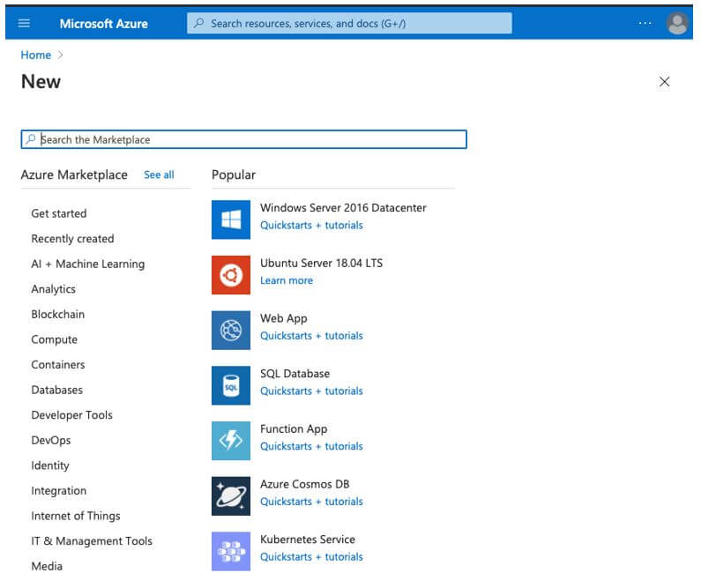Open the Databases category
Screen dimensions: 701x588
coord(56,390)
